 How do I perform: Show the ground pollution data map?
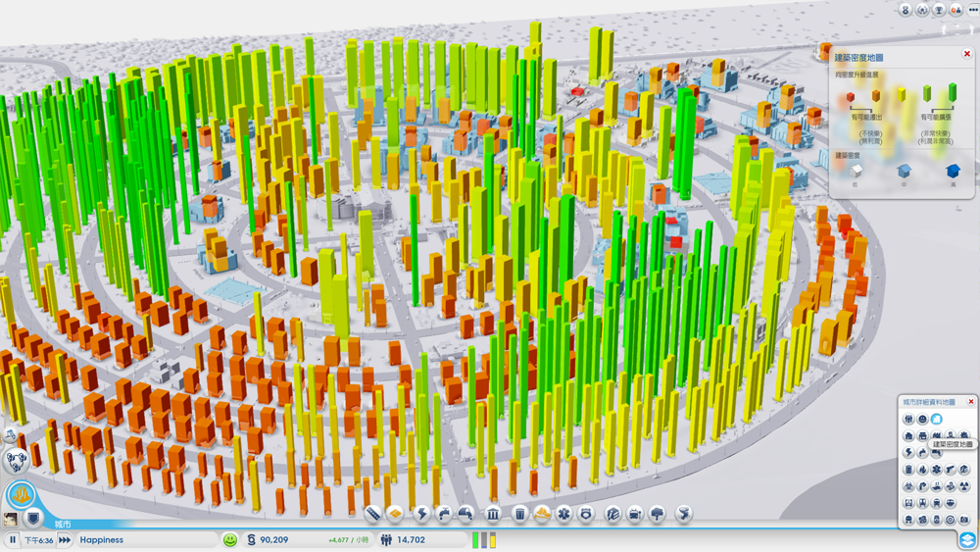(936, 485)
